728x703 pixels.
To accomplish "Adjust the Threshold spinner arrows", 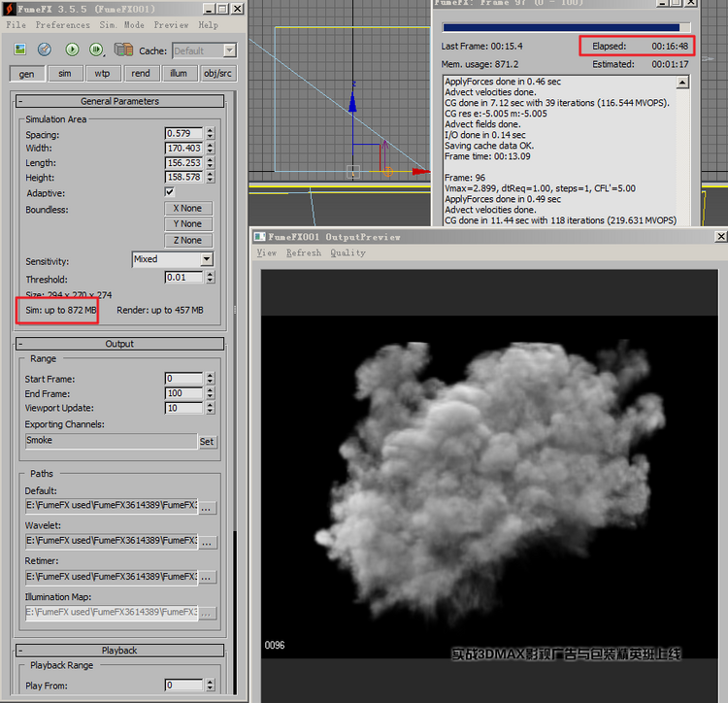I will coord(211,277).
